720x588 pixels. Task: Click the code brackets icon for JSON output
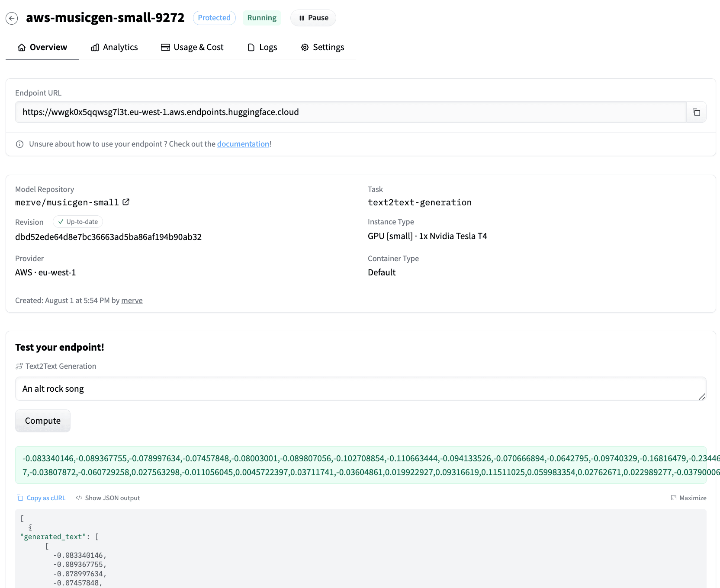(x=79, y=498)
